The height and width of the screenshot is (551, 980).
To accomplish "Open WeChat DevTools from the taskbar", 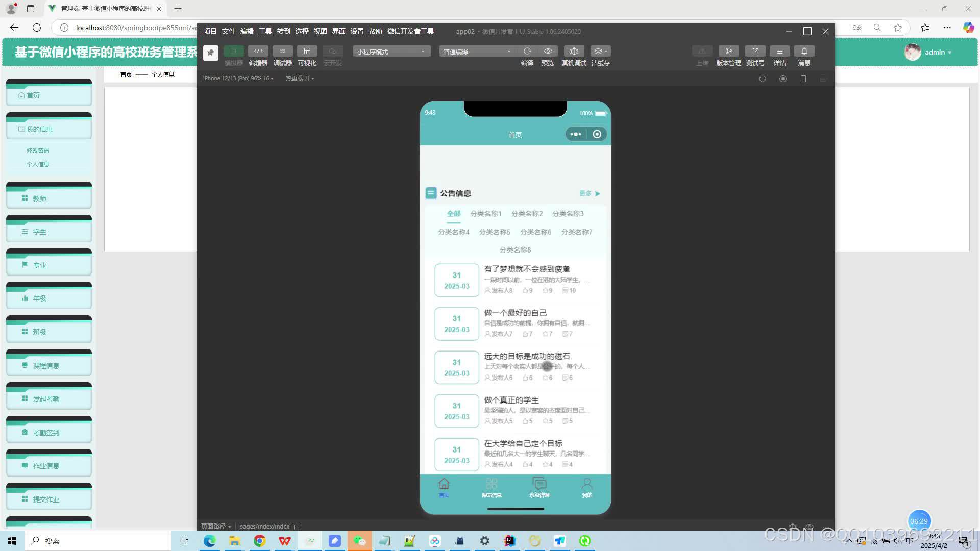I will pyautogui.click(x=360, y=541).
